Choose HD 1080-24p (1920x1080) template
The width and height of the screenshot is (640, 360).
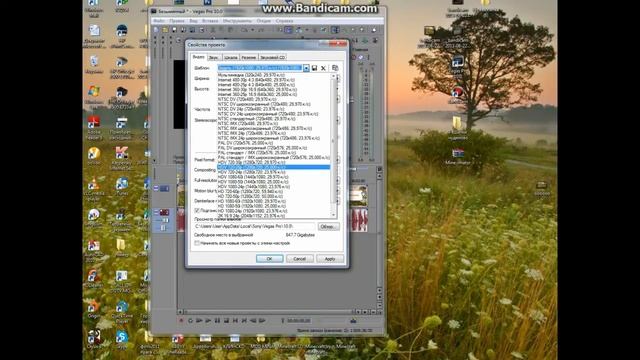(x=273, y=211)
